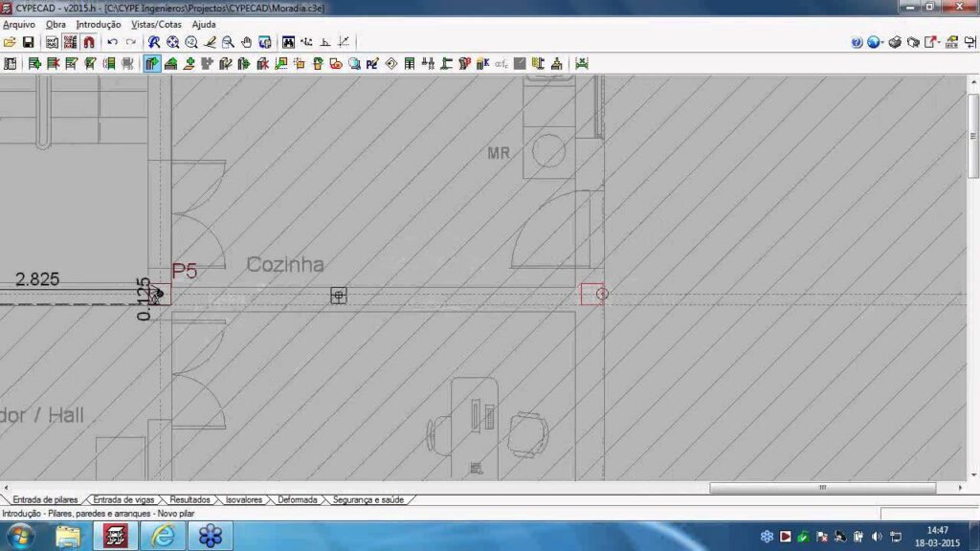Open the Introdução menu
980x551 pixels.
99,24
